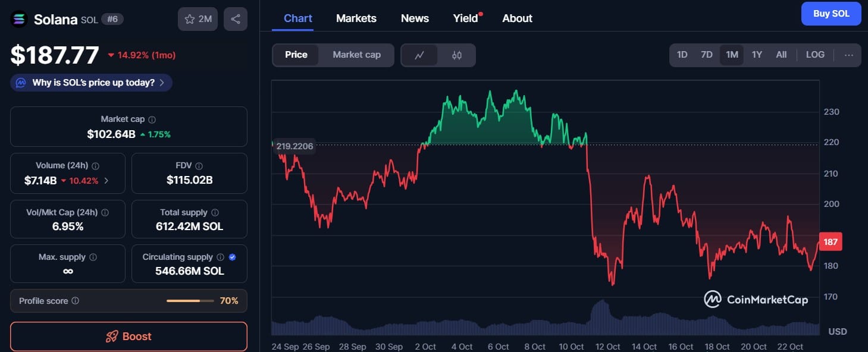Click the Solana logo icon

point(19,19)
